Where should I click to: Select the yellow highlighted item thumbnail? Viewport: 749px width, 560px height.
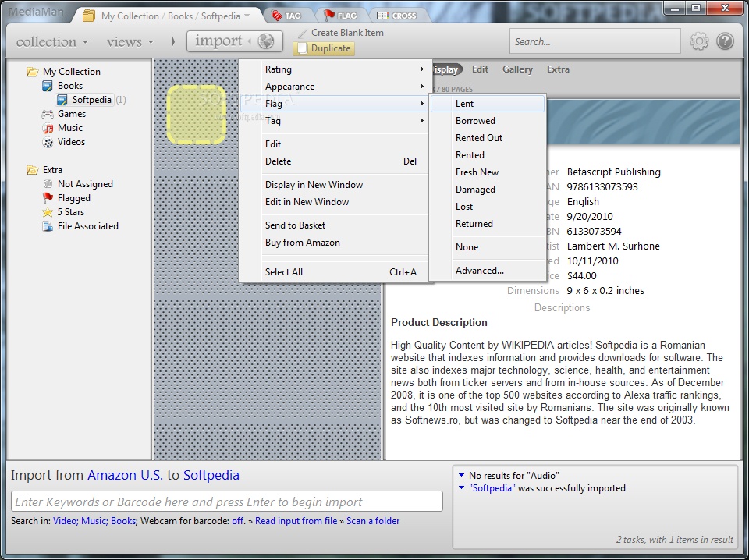point(196,115)
